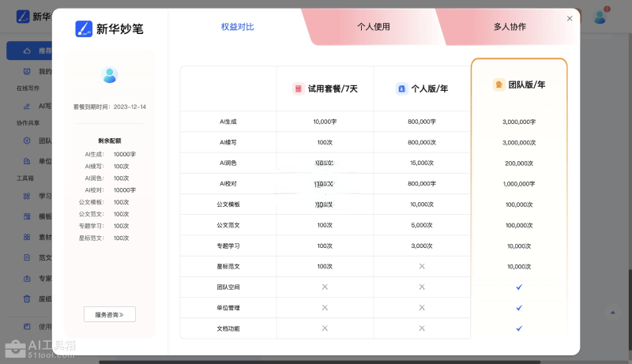
Task: Click the orange 团队版/年 plan icon
Action: click(499, 84)
